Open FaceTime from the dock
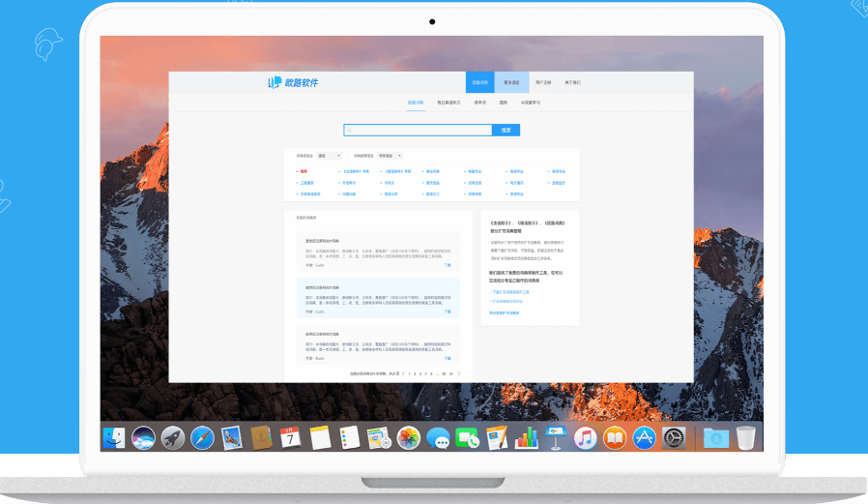The height and width of the screenshot is (504, 868). 467,437
